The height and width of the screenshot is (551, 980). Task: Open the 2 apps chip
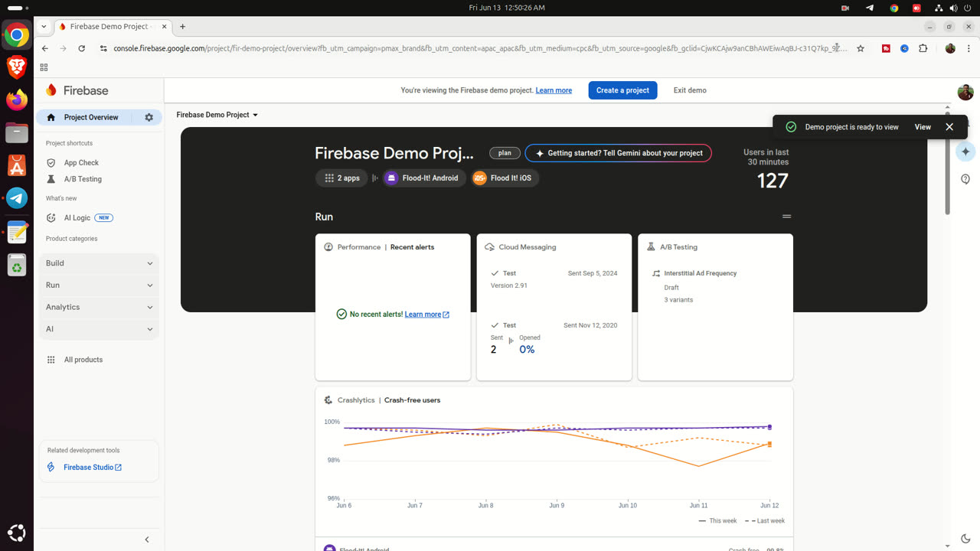pyautogui.click(x=342, y=178)
